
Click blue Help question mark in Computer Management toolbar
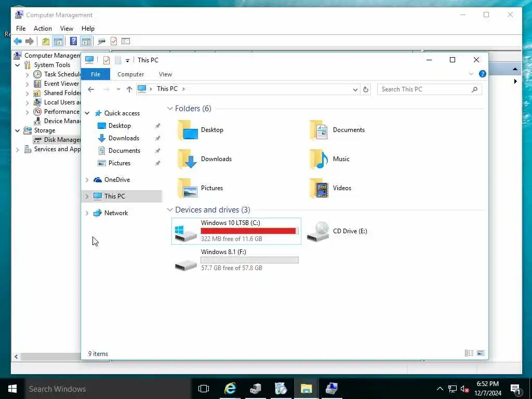click(x=73, y=42)
